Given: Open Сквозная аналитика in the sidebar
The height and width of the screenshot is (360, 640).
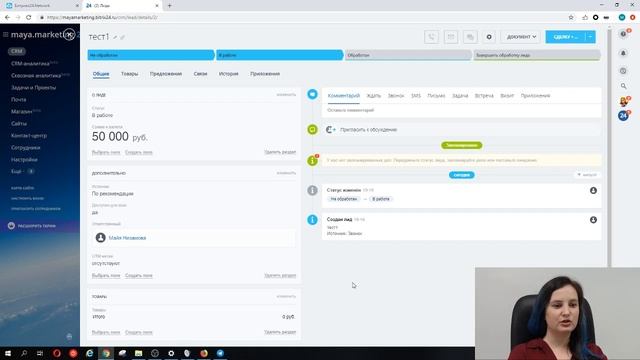Looking at the screenshot, I should coord(36,76).
